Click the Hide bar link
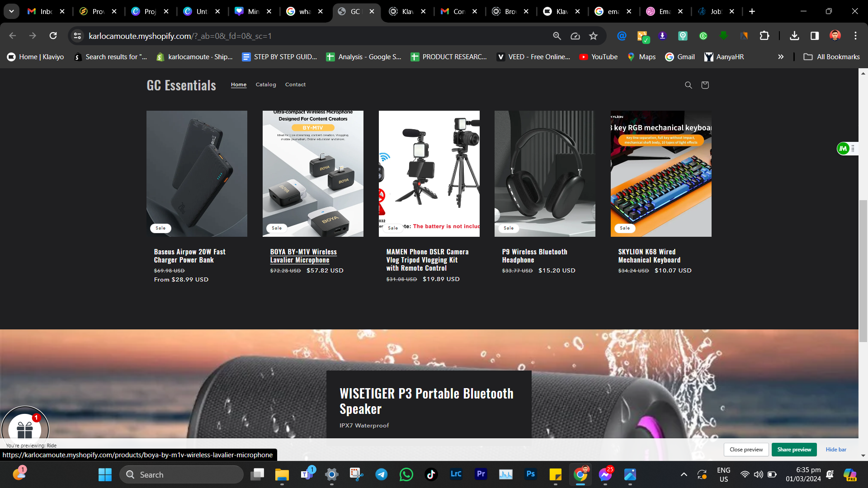 836,450
